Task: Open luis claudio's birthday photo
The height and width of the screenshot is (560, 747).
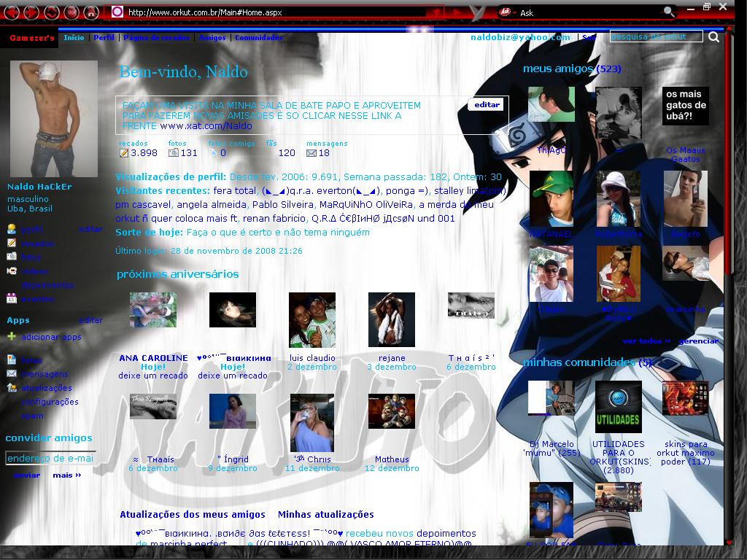Action: click(x=312, y=320)
